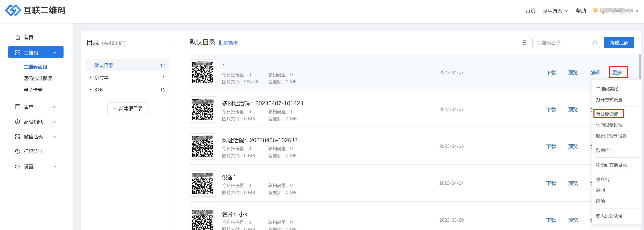Choose 二维码美化 in the dropdown menu
This screenshot has height=230, width=644.
pyautogui.click(x=607, y=89)
